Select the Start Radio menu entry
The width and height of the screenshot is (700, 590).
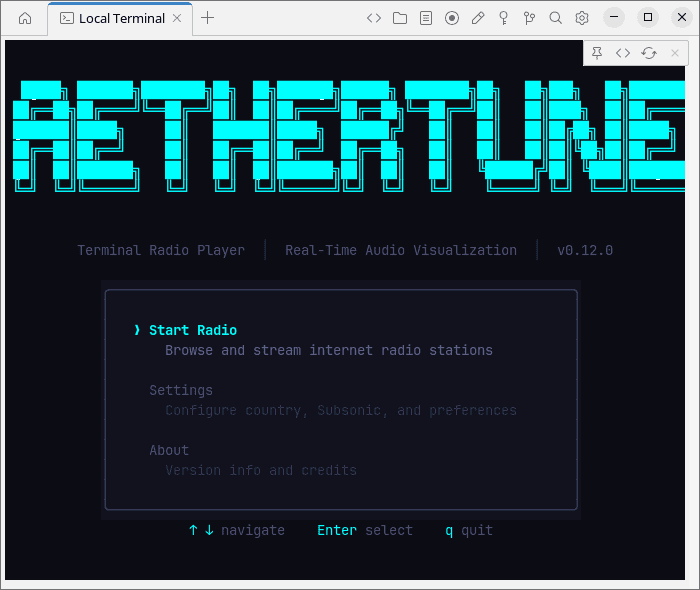[193, 330]
